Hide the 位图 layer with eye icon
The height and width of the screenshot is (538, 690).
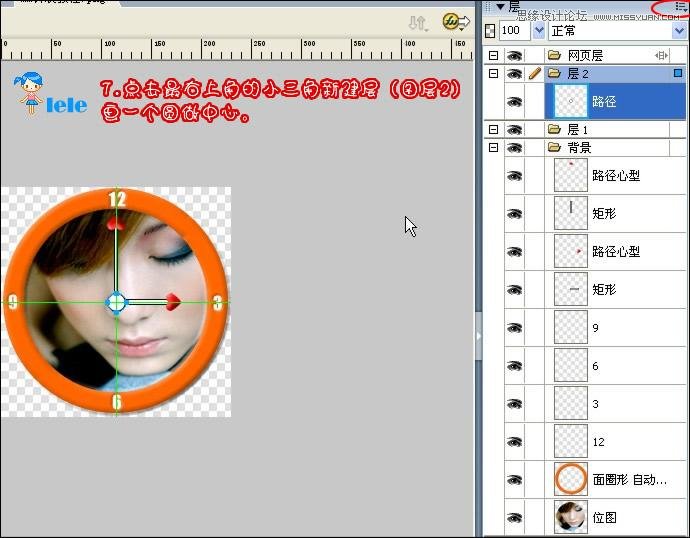click(x=515, y=517)
